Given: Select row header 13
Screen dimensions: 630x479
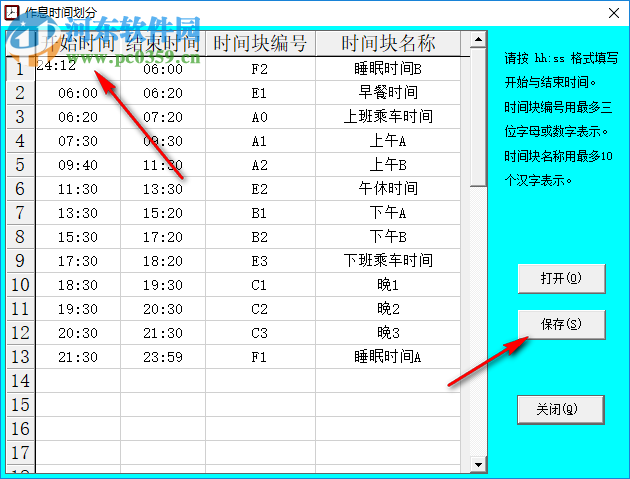Looking at the screenshot, I should [20, 357].
